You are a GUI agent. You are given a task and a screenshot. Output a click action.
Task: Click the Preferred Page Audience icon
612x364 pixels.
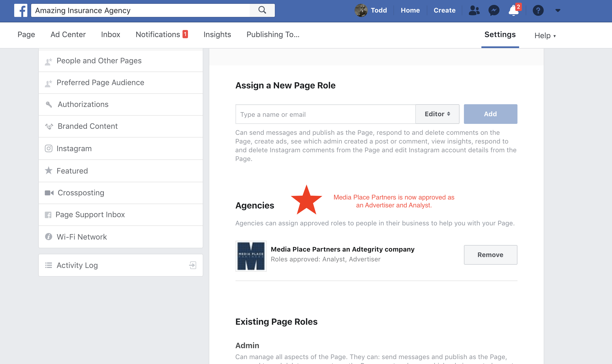(48, 83)
